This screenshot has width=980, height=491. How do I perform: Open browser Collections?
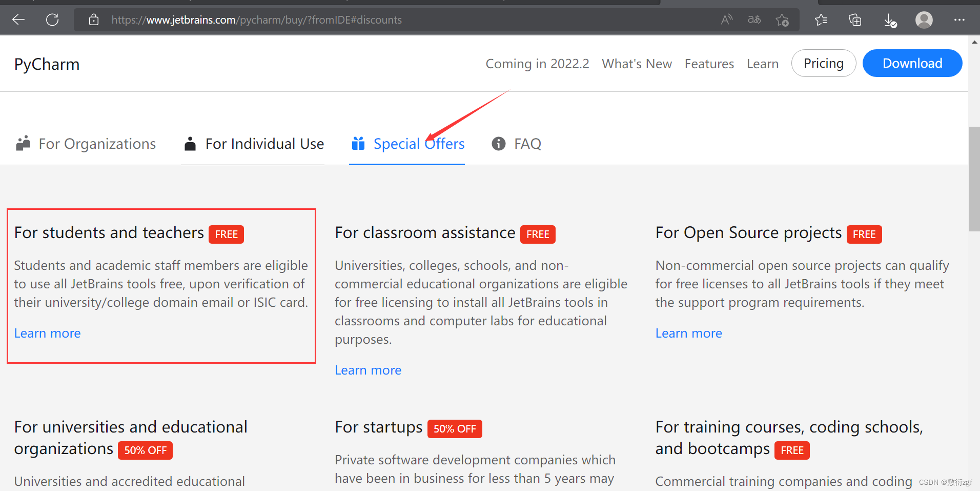(855, 20)
